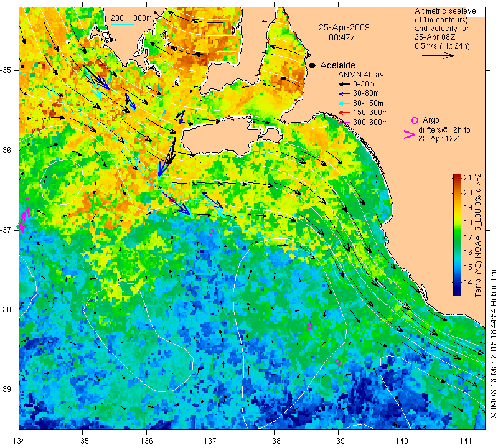This screenshot has height=448, width=498.
Task: Click the '1000m' bathymetry label
Action: (141, 18)
